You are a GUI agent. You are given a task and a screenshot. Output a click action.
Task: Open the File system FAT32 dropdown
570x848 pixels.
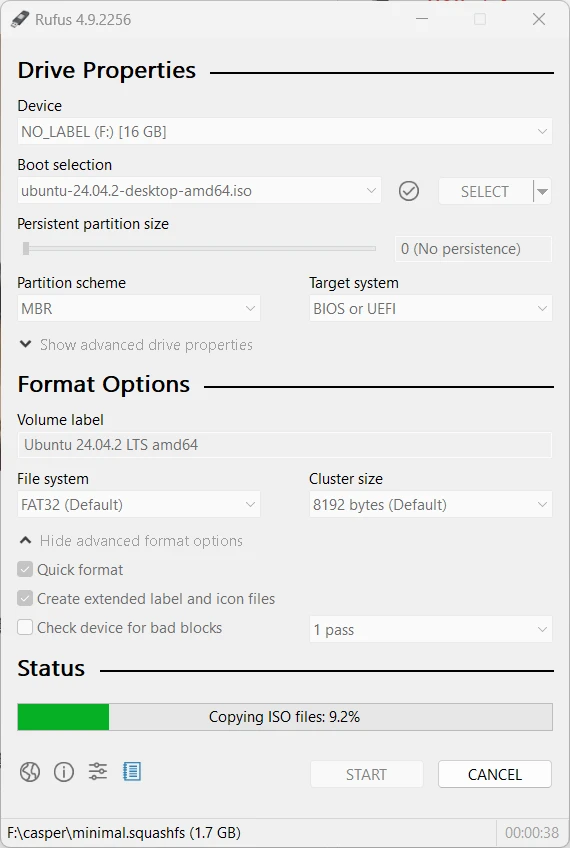tap(138, 505)
